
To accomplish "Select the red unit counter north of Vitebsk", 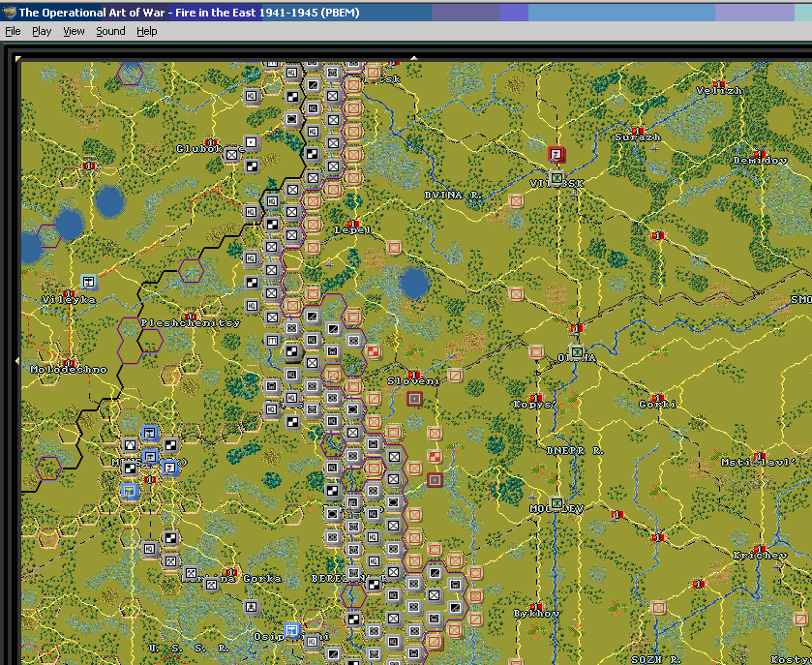I will coord(556,154).
